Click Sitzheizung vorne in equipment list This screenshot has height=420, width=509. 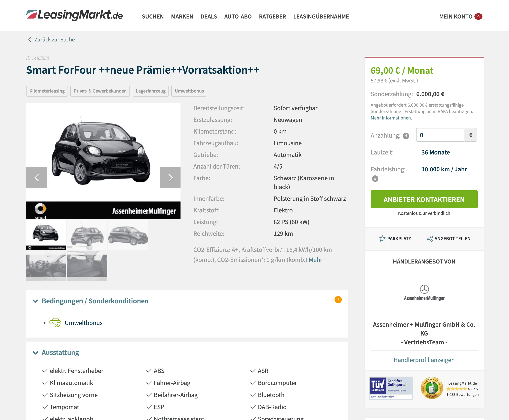click(74, 395)
